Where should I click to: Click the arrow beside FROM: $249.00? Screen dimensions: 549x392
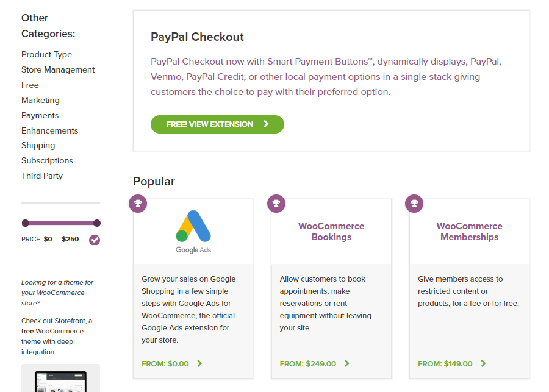coord(346,363)
